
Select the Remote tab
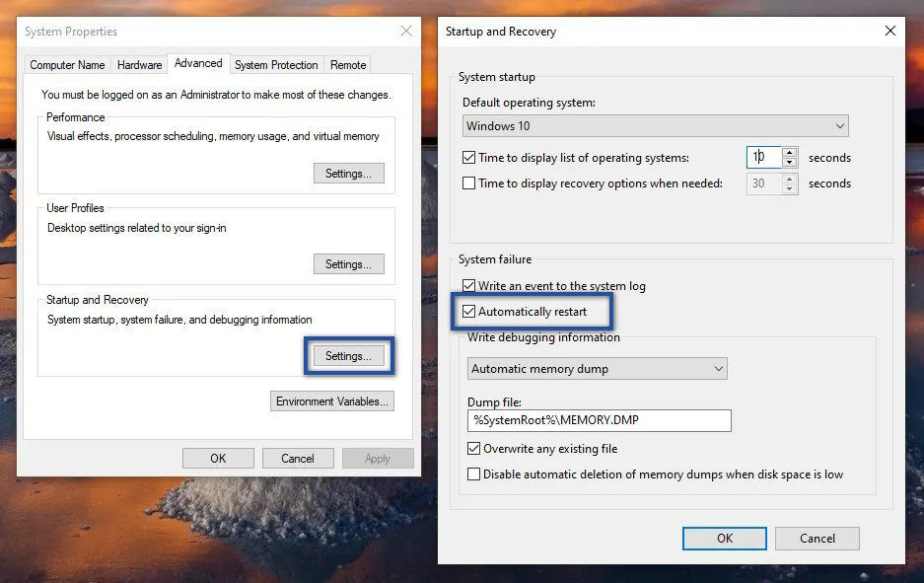click(x=347, y=64)
